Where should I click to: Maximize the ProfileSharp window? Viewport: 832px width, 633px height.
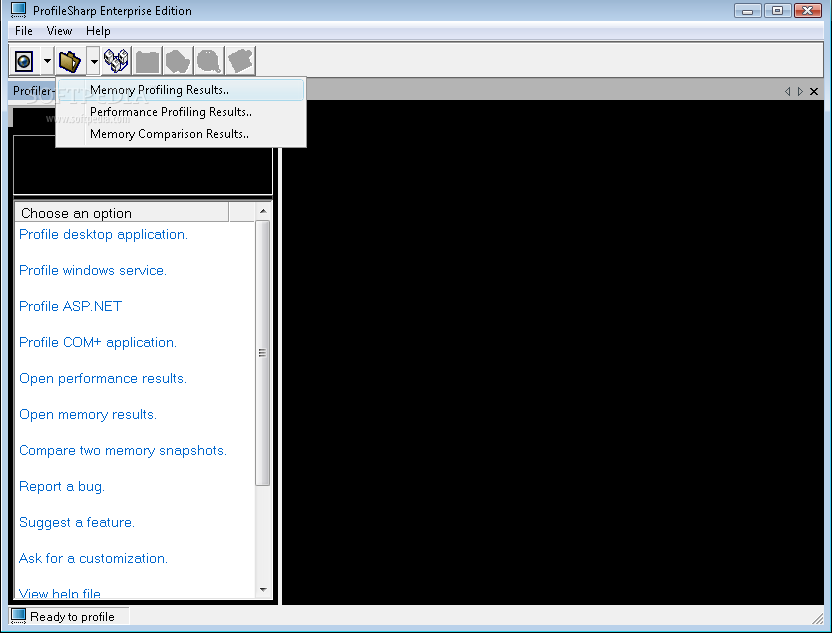click(777, 11)
